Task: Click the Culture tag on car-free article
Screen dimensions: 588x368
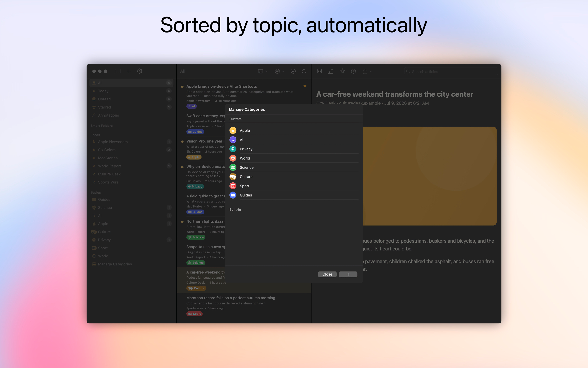Action: tap(196, 288)
